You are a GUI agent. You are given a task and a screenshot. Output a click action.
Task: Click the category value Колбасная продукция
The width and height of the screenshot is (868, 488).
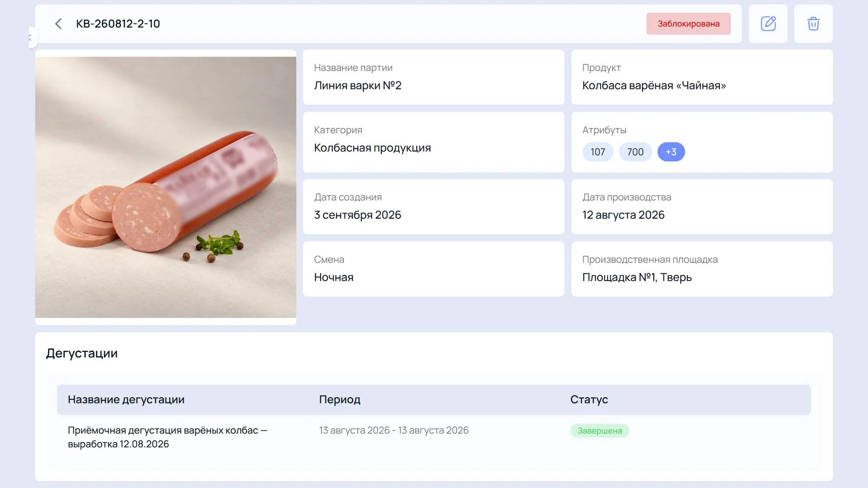coord(372,148)
